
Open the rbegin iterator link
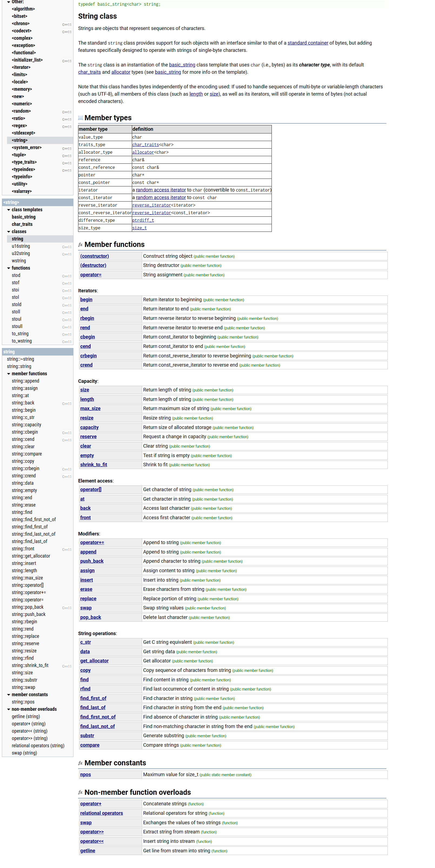(87, 319)
